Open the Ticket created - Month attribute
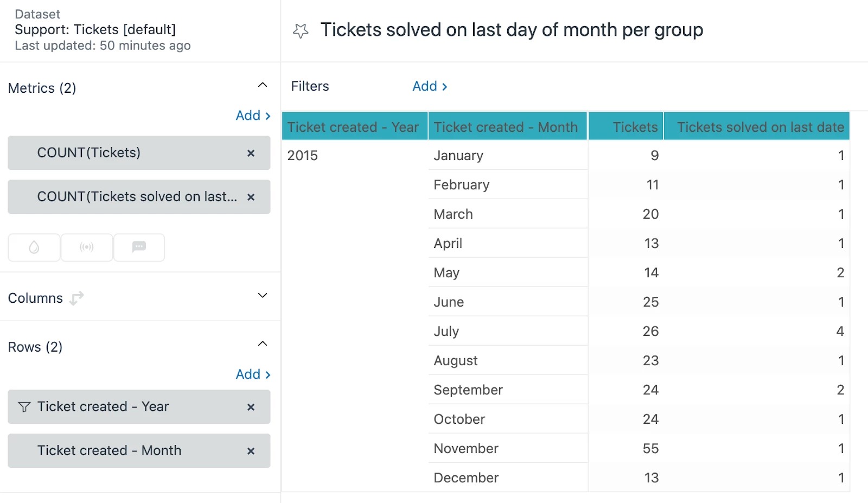Screen dimensions: 868x503 (109, 451)
